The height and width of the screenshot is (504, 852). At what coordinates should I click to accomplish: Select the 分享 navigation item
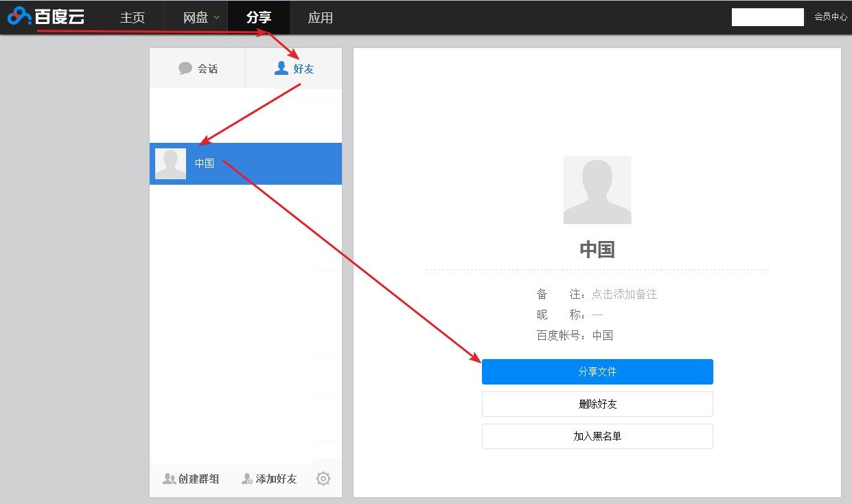tap(259, 17)
